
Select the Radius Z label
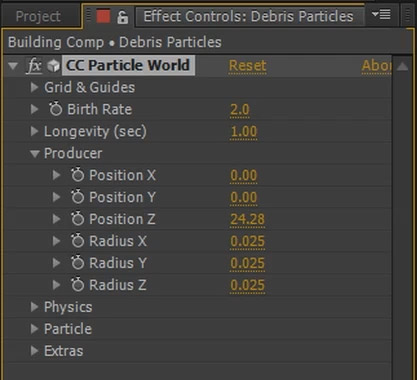(x=118, y=285)
